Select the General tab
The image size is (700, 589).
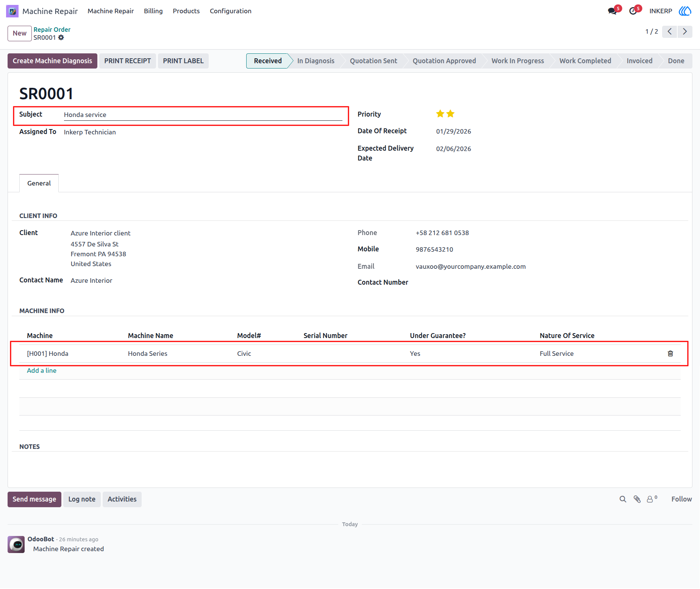point(39,183)
